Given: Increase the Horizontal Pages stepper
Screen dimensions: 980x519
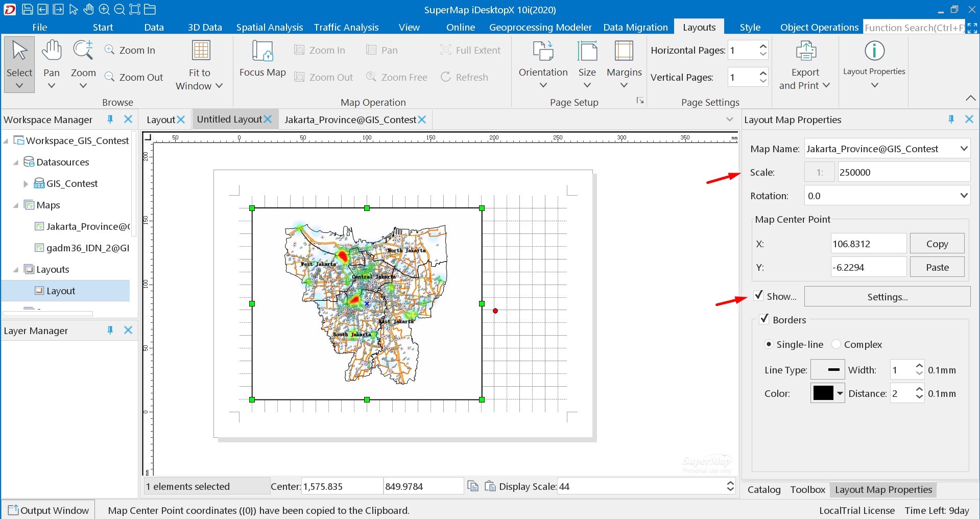Looking at the screenshot, I should click(763, 45).
